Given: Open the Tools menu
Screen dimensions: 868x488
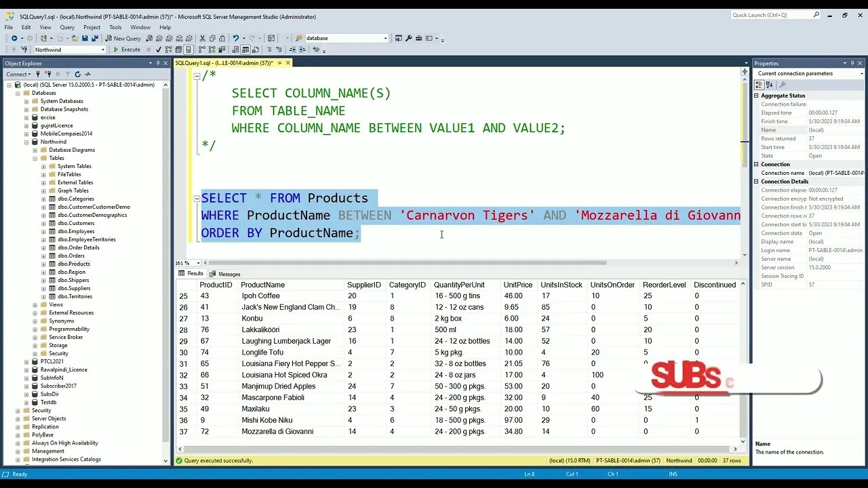Looking at the screenshot, I should (115, 27).
